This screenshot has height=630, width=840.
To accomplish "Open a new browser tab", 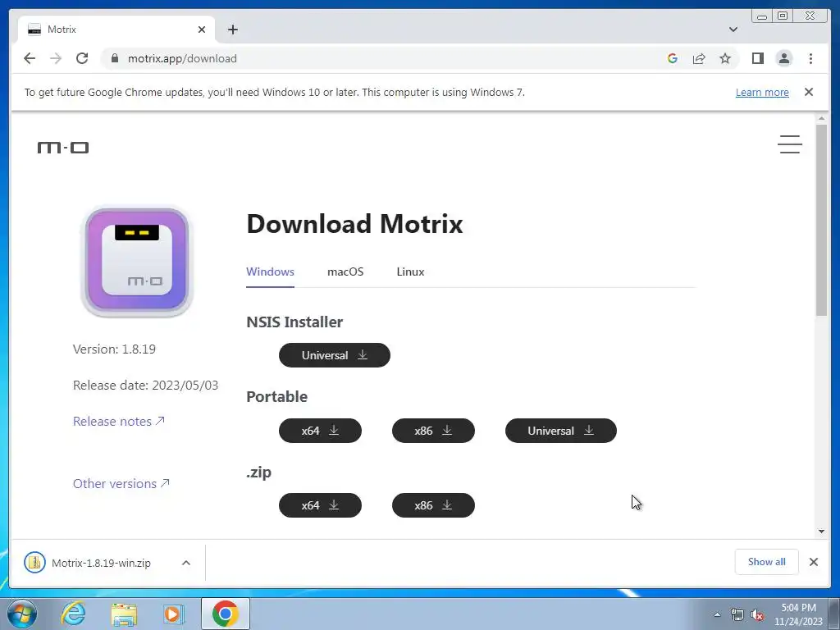I will [232, 30].
